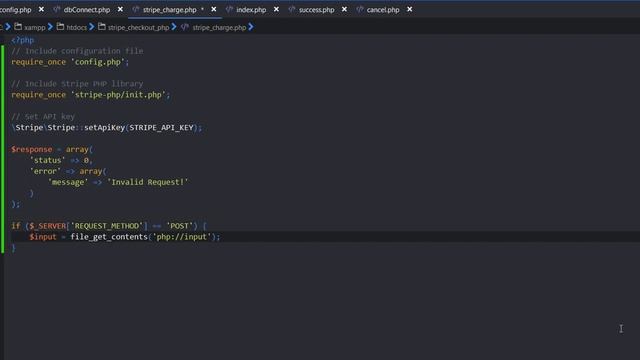Click the Set API key comment
Screen dimensions: 640x360
[x=43, y=117]
